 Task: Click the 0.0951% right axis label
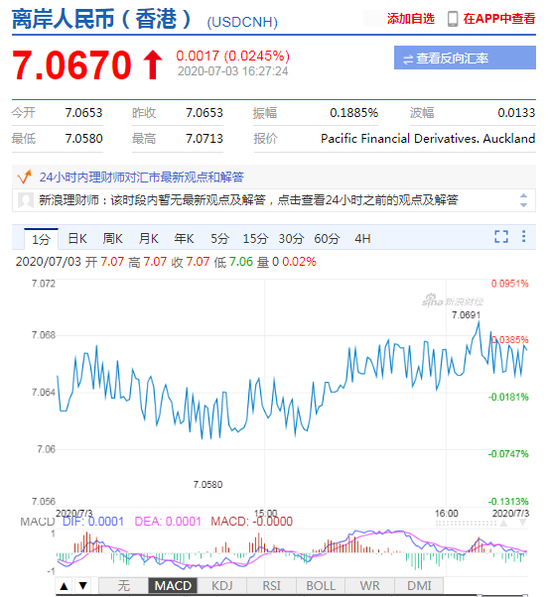[510, 284]
